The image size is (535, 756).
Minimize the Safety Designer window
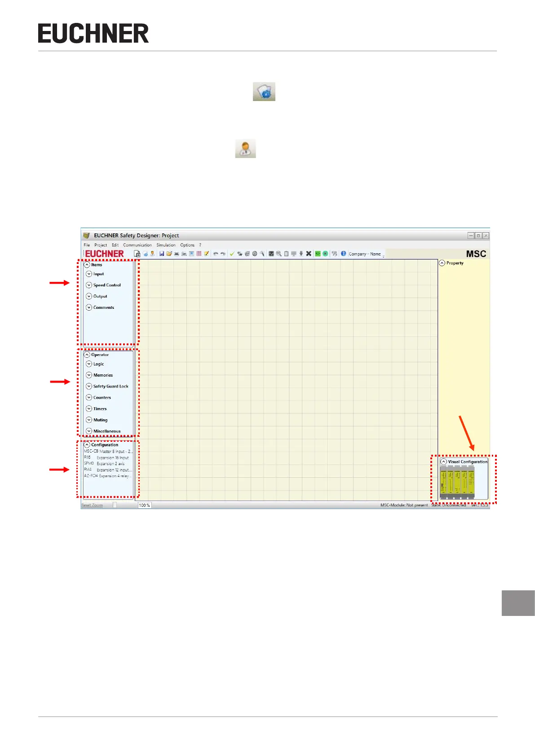coord(471,236)
